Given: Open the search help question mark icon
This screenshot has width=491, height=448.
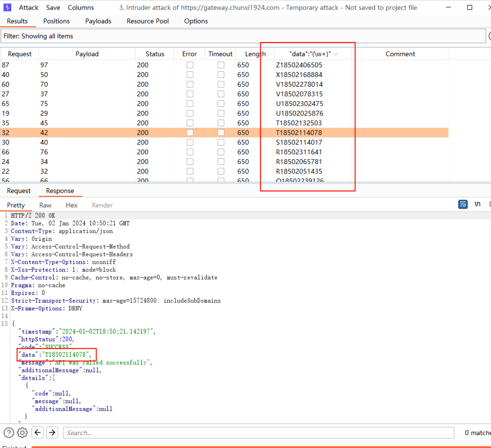Looking at the screenshot, I should click(9, 433).
